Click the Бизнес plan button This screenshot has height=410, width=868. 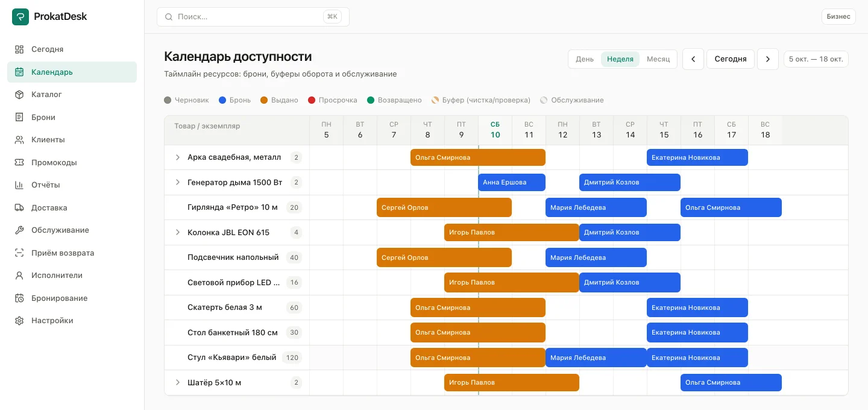pos(838,16)
